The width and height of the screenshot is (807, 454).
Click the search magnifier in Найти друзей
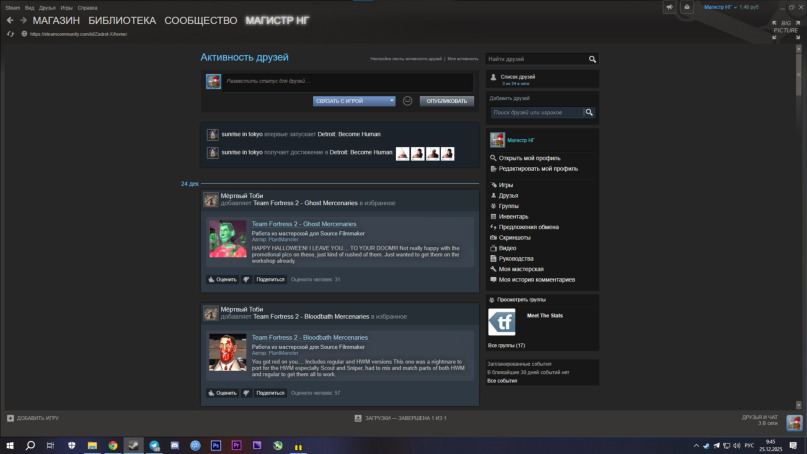(592, 59)
